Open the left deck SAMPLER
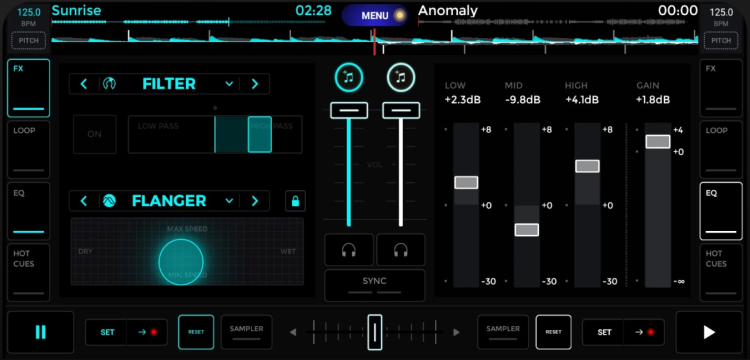This screenshot has width=750, height=360. (246, 332)
